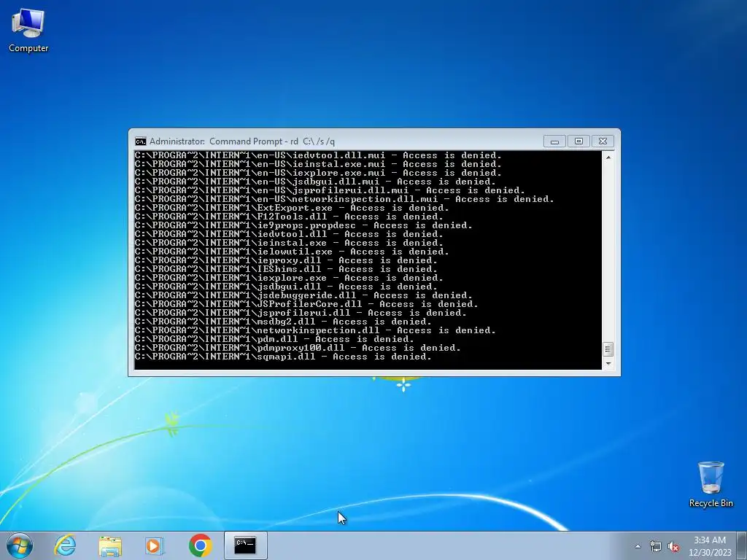Open the Computer desktop icon

28,31
